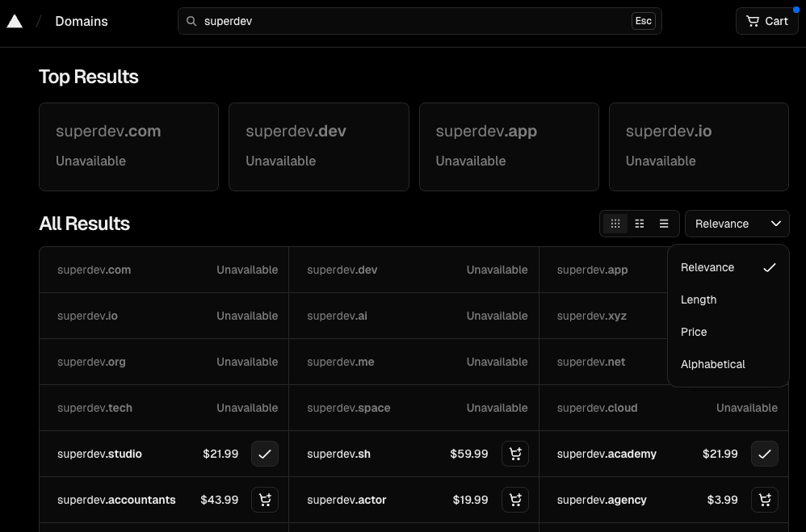Toggle superdev.academy out of the cart

(765, 454)
